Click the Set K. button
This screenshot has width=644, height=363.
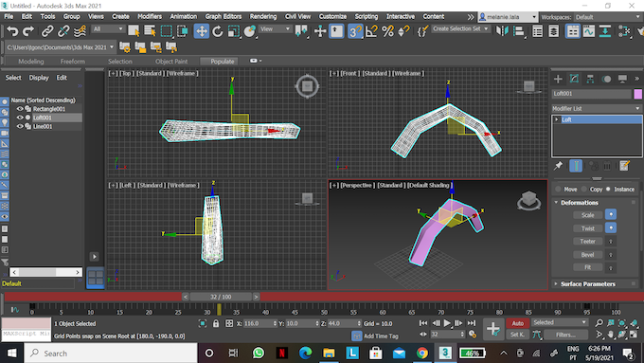(517, 335)
